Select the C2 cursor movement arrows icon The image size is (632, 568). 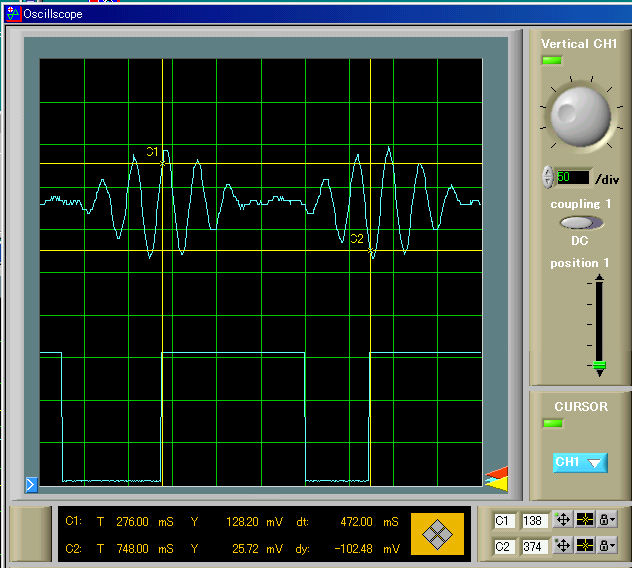coord(563,546)
